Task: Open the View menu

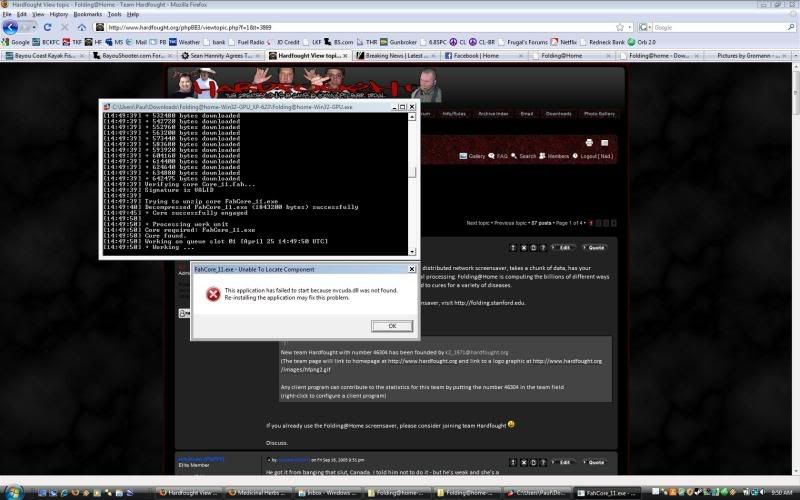Action: coord(38,14)
